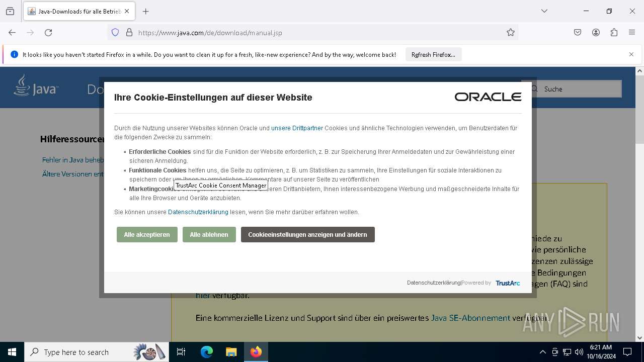Image resolution: width=644 pixels, height=362 pixels.
Task: Open Firefox View icon in tab strip
Action: (x=10, y=11)
